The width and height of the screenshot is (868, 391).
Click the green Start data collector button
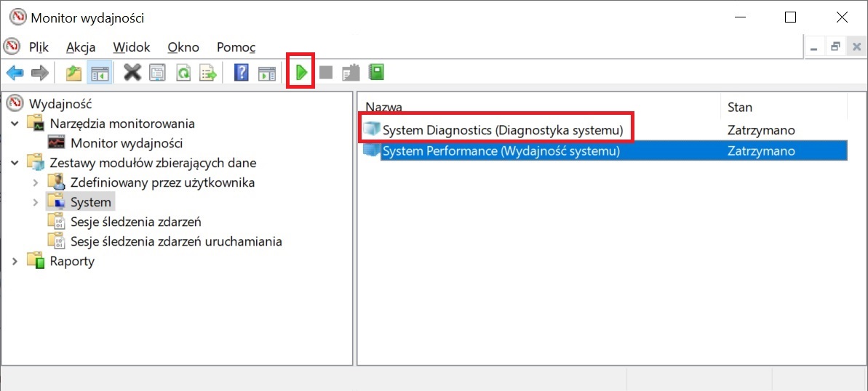tap(300, 72)
